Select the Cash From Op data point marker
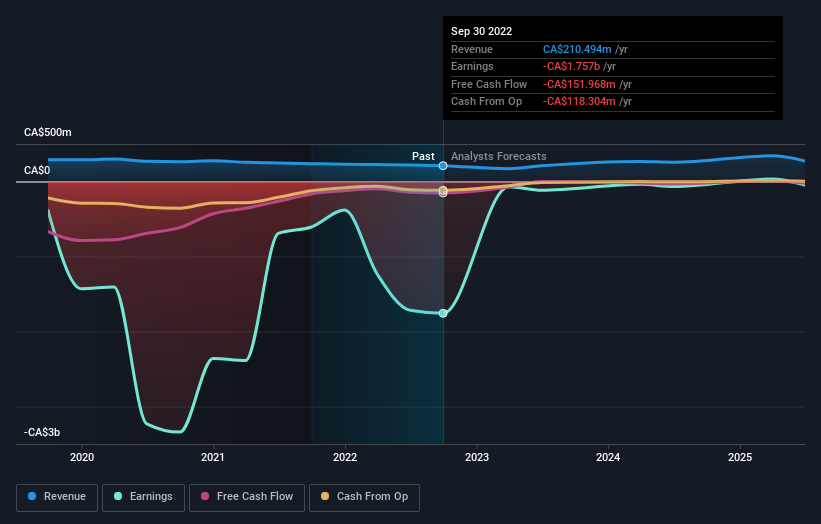The width and height of the screenshot is (821, 524). tap(443, 190)
